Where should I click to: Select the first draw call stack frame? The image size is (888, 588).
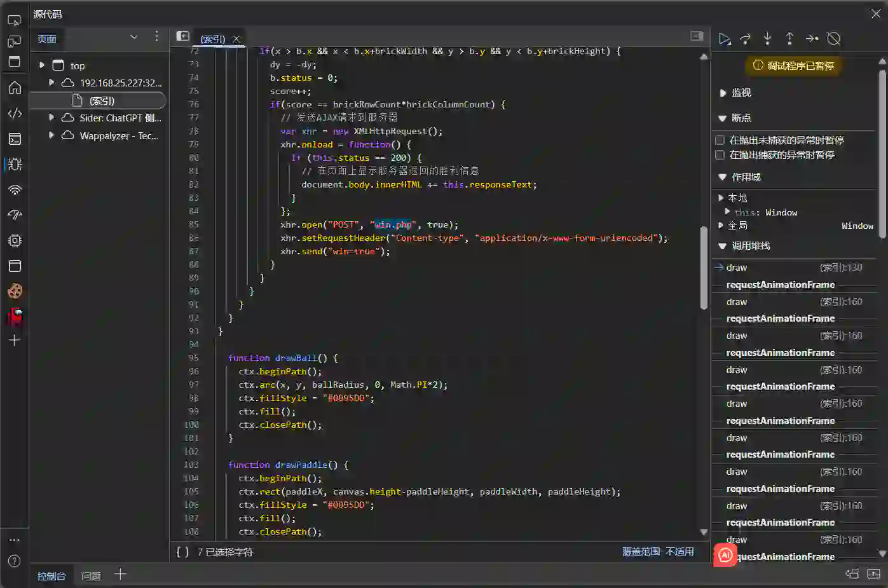point(737,268)
